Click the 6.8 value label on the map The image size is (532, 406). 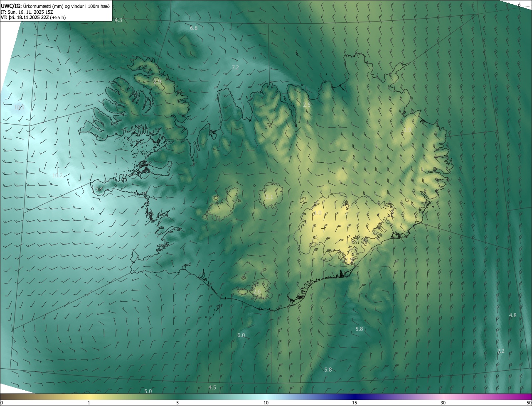[194, 28]
